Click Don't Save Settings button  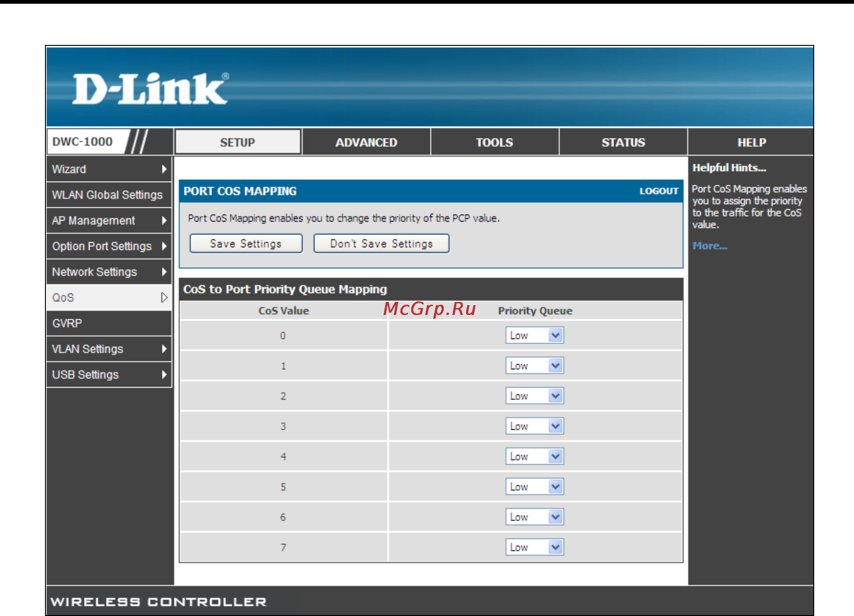[381, 243]
